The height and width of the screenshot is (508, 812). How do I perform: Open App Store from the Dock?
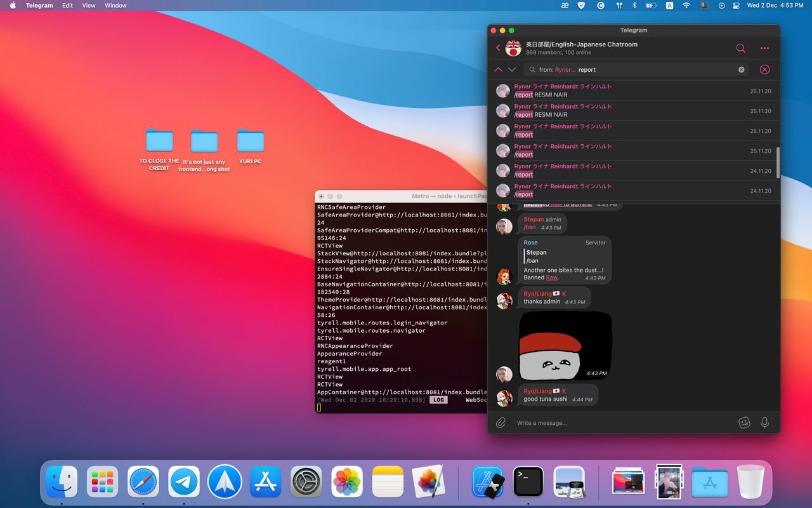[x=265, y=481]
